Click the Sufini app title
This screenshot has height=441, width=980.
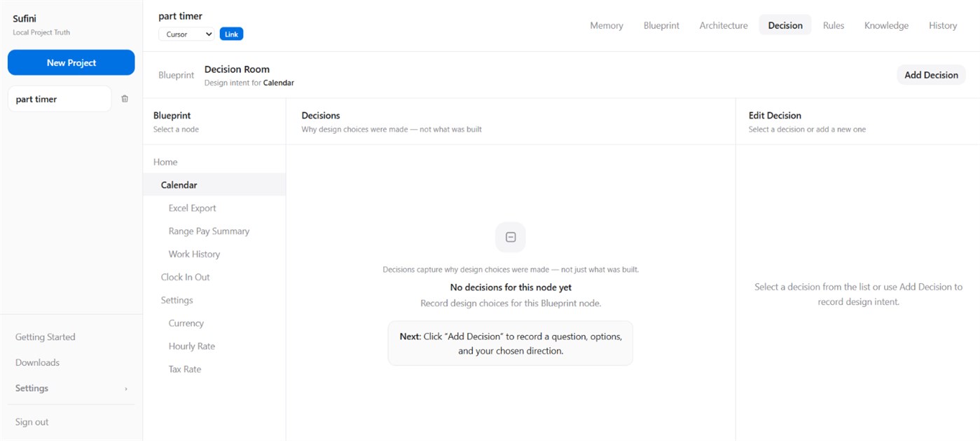click(x=25, y=19)
